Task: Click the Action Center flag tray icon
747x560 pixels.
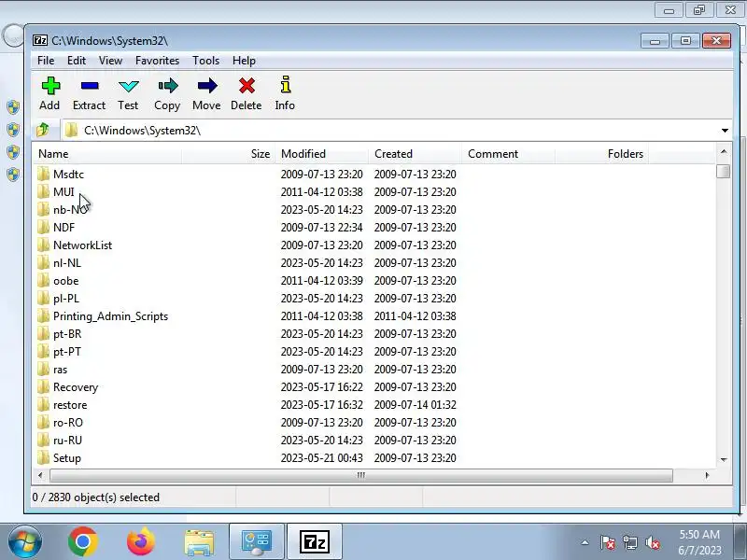Action: point(608,542)
